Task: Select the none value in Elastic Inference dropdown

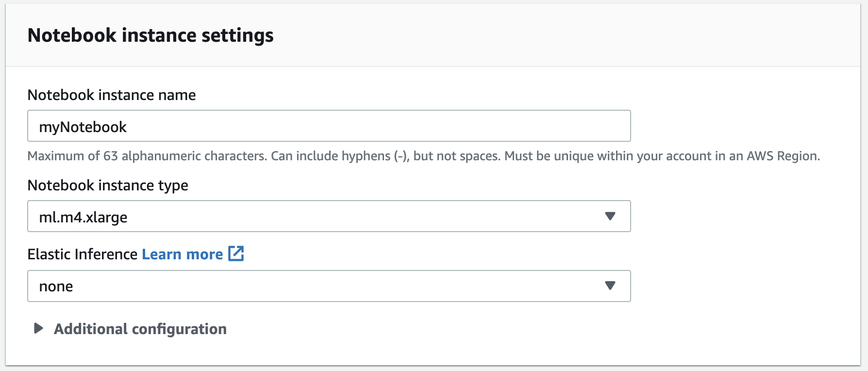Action: [56, 286]
